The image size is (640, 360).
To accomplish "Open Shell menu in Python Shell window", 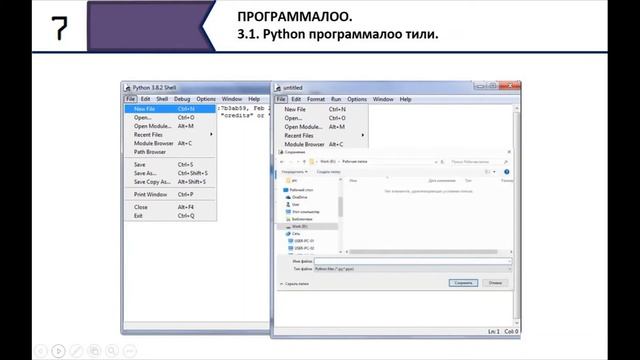I will click(x=162, y=99).
